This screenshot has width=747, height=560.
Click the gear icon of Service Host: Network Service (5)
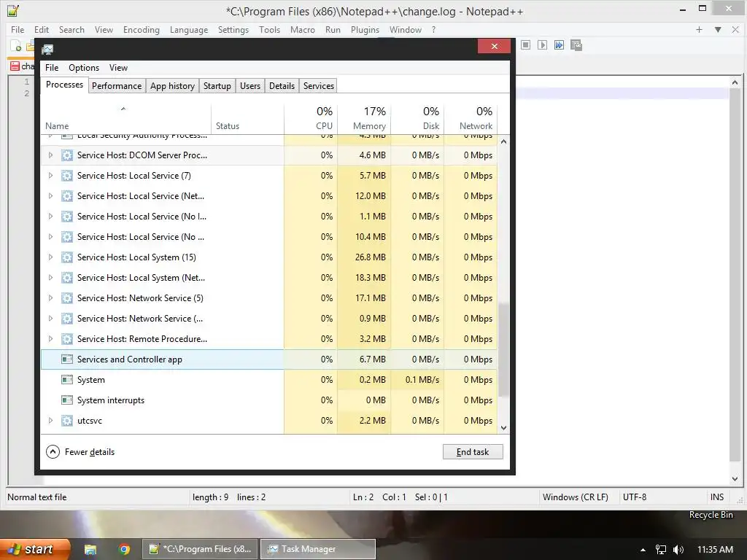pos(67,298)
